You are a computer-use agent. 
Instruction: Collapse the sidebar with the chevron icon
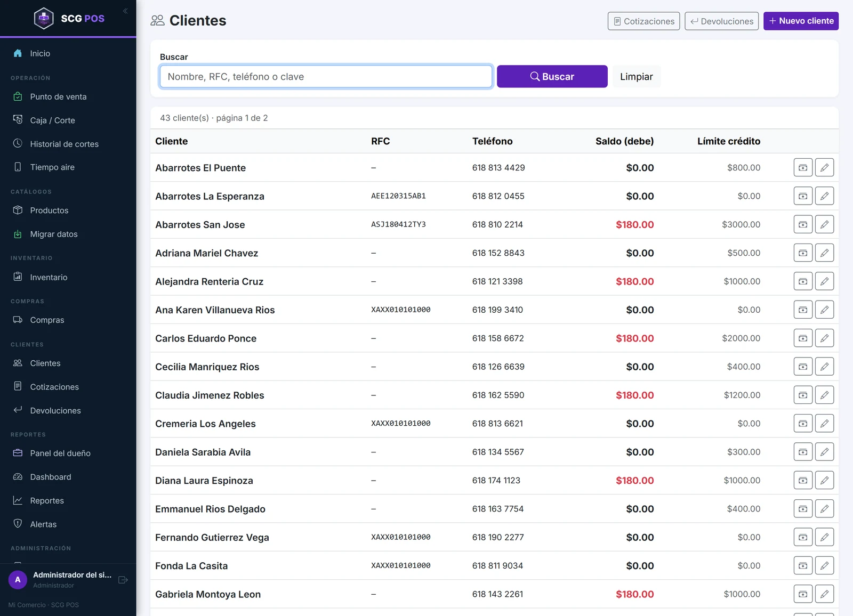coord(125,11)
